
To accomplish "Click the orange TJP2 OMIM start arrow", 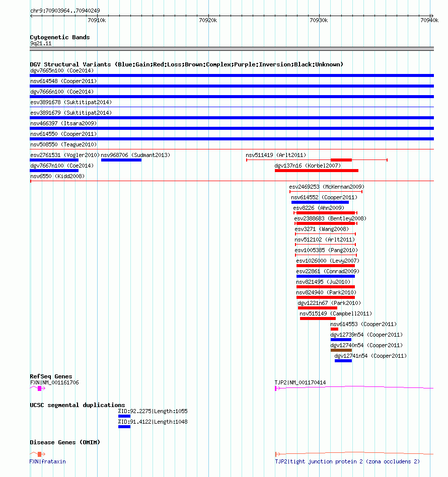I will click(277, 454).
